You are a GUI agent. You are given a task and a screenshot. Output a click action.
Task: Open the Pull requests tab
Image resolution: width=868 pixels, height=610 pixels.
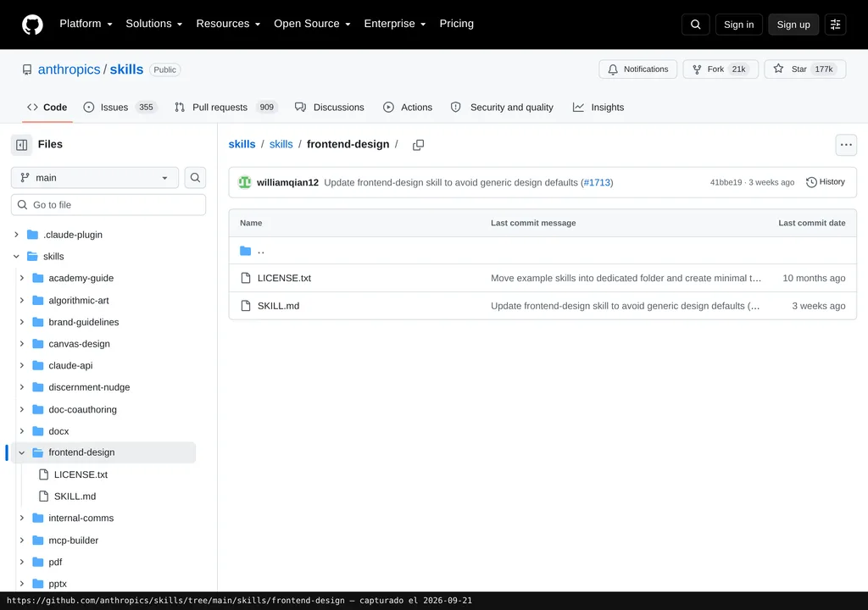tap(225, 108)
